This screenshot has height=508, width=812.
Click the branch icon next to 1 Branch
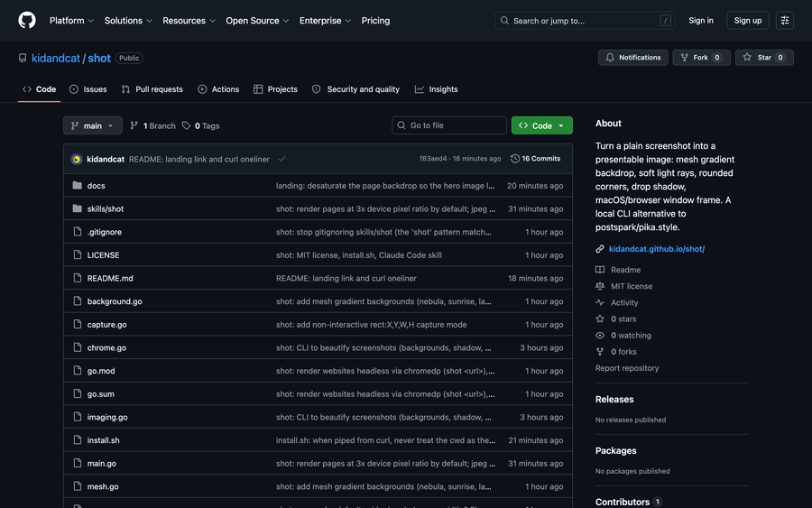pos(134,125)
